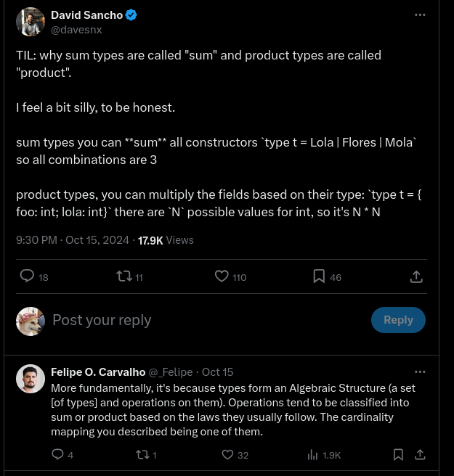Open more options menu on David's post

tap(420, 15)
